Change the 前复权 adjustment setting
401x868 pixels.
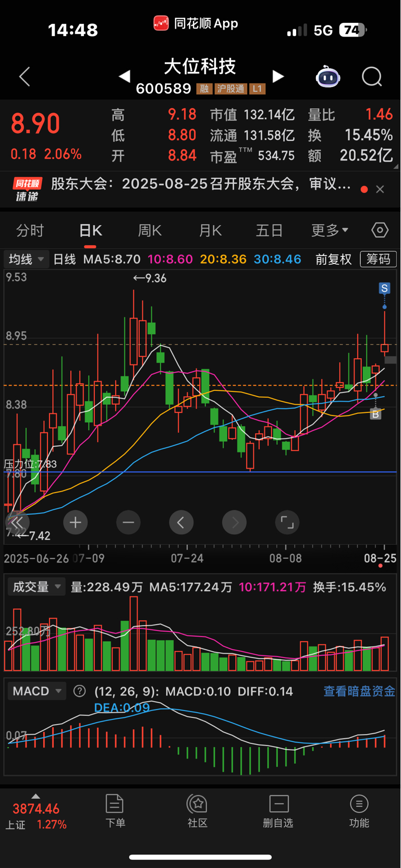click(x=334, y=259)
